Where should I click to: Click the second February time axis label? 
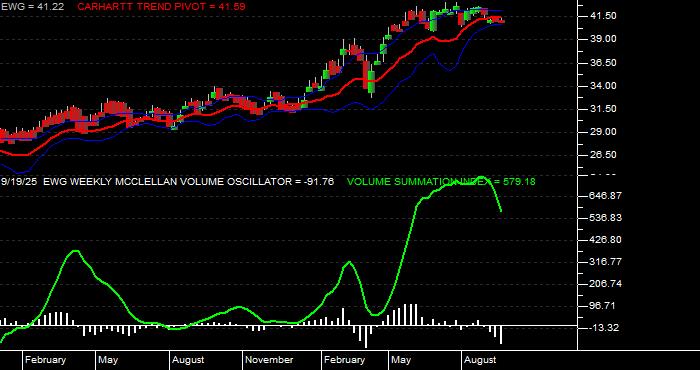click(x=344, y=360)
